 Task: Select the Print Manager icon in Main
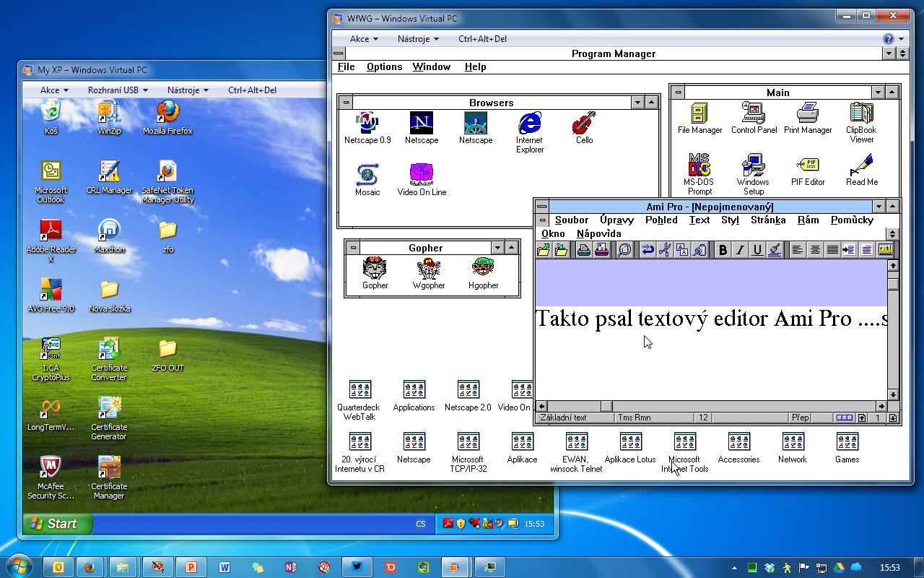point(808,118)
